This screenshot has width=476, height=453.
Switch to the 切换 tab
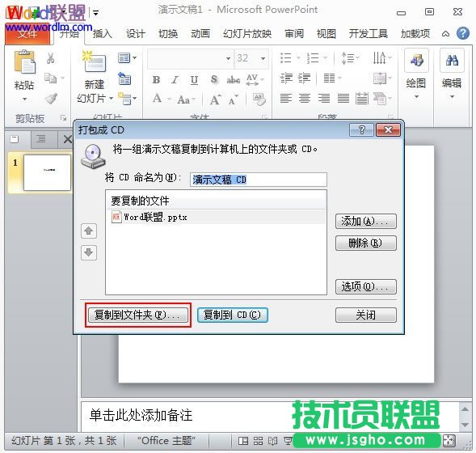click(x=168, y=33)
